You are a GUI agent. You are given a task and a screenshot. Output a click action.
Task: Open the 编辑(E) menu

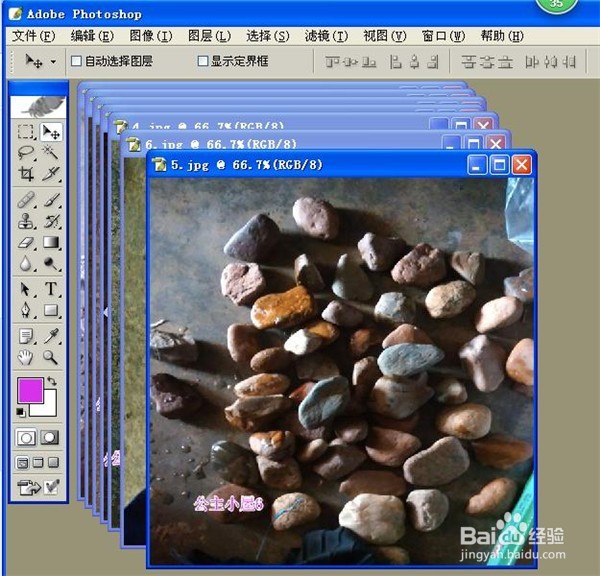(92, 36)
